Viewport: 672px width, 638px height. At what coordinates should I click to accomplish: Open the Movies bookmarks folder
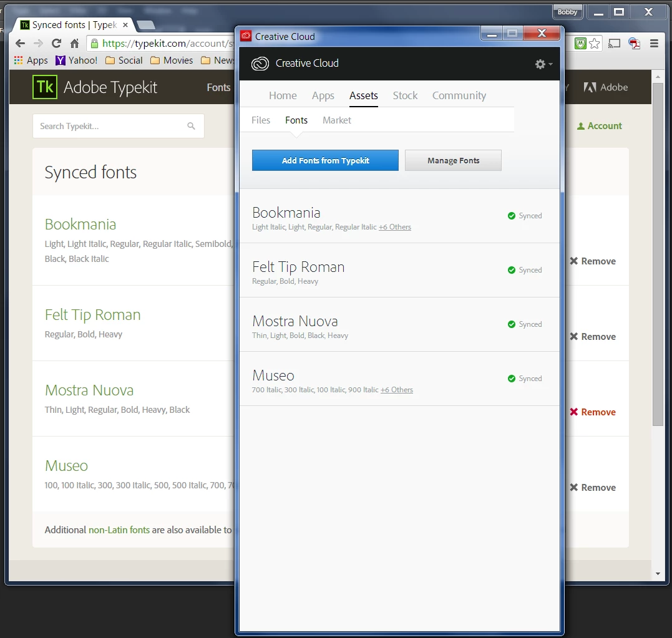click(x=172, y=60)
